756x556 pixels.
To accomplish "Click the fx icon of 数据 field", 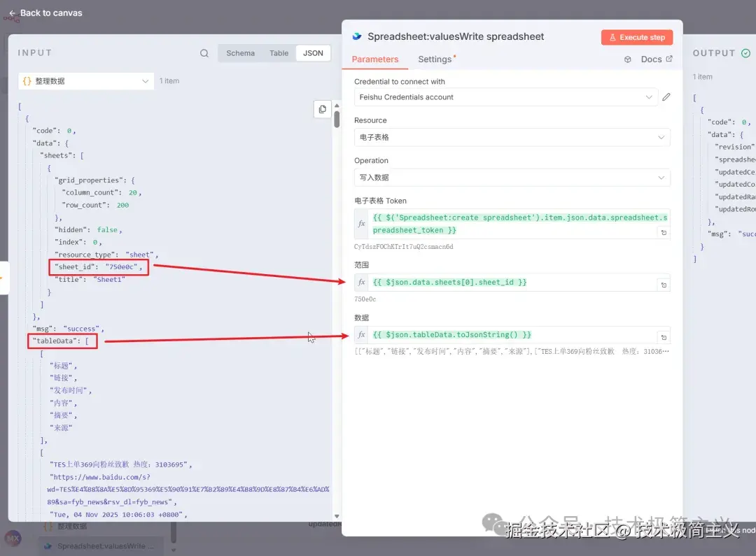I will click(362, 335).
